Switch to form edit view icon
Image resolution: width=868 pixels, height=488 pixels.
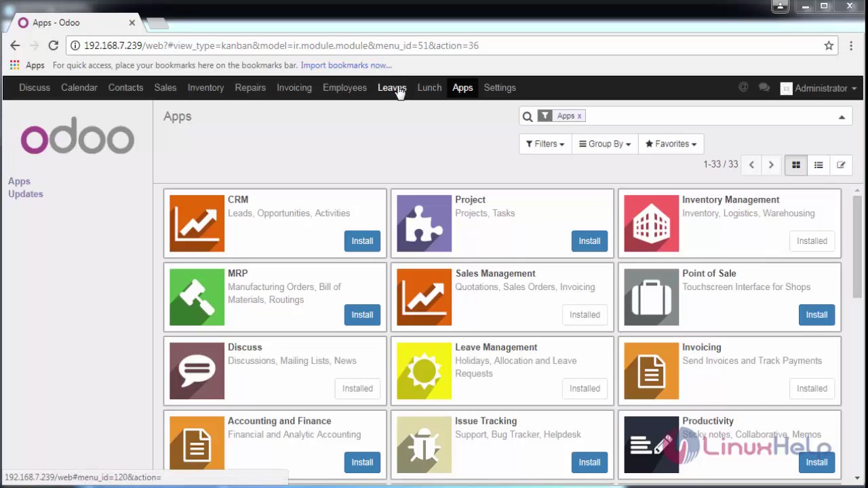(x=841, y=165)
